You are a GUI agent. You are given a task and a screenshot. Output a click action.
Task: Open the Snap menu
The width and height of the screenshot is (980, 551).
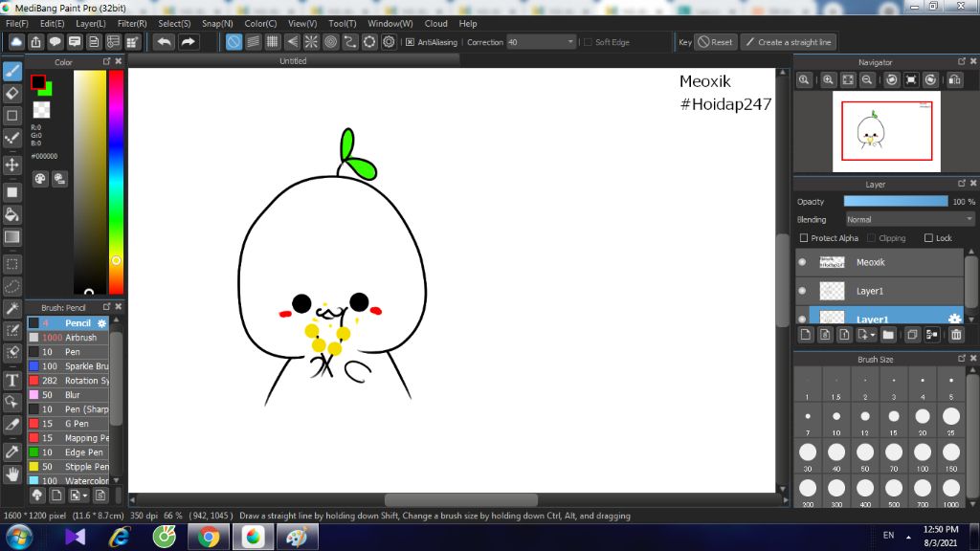(217, 24)
